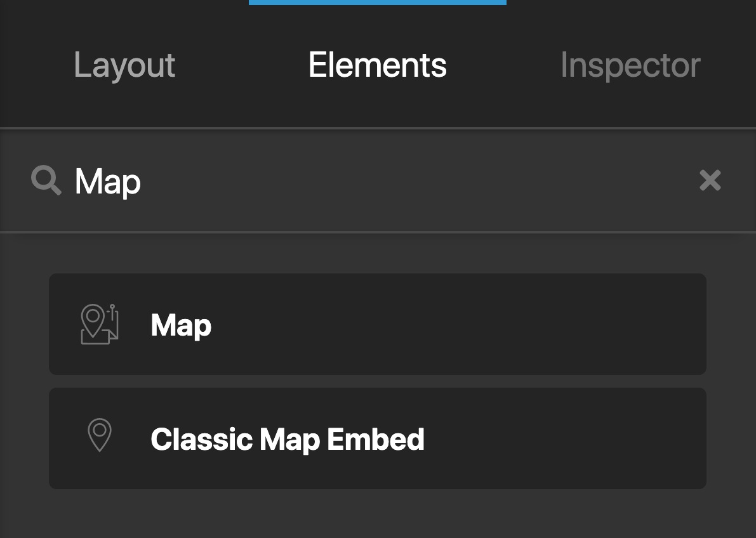Select the Map pin icon in the first result
The width and height of the screenshot is (756, 538).
tap(99, 324)
